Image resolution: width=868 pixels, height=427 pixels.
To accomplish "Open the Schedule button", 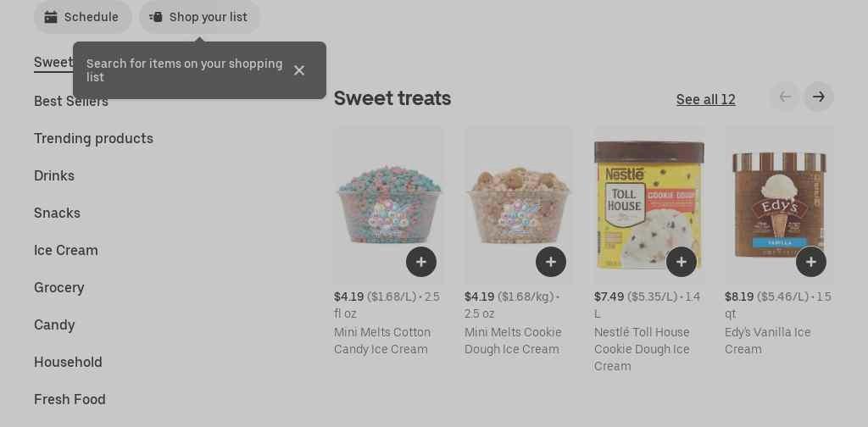I will (83, 17).
